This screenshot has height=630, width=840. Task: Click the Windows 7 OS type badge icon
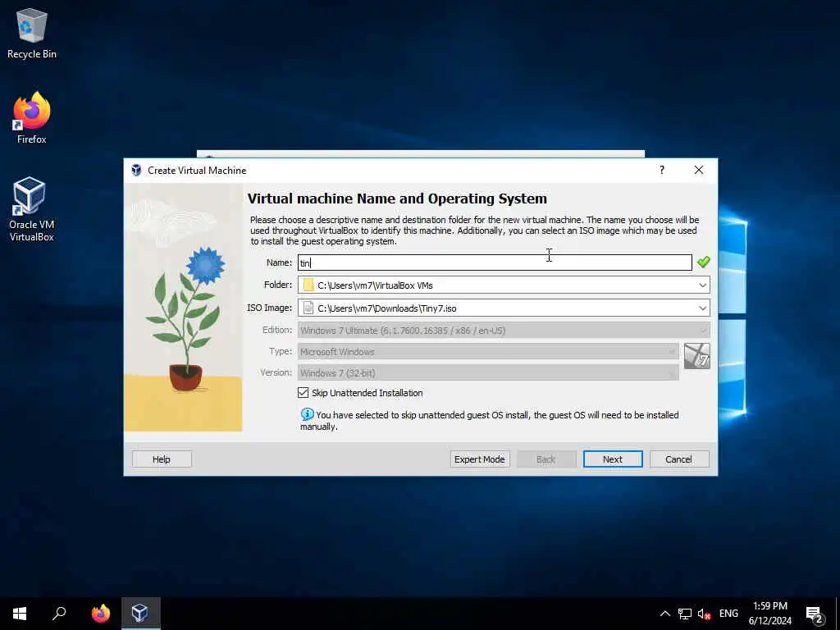[x=697, y=356]
